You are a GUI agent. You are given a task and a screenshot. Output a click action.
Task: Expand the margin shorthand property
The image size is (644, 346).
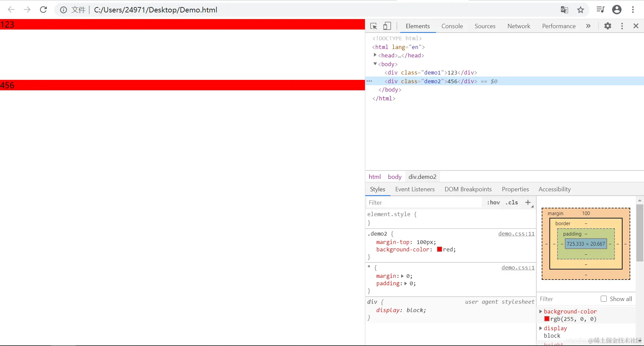[402, 276]
